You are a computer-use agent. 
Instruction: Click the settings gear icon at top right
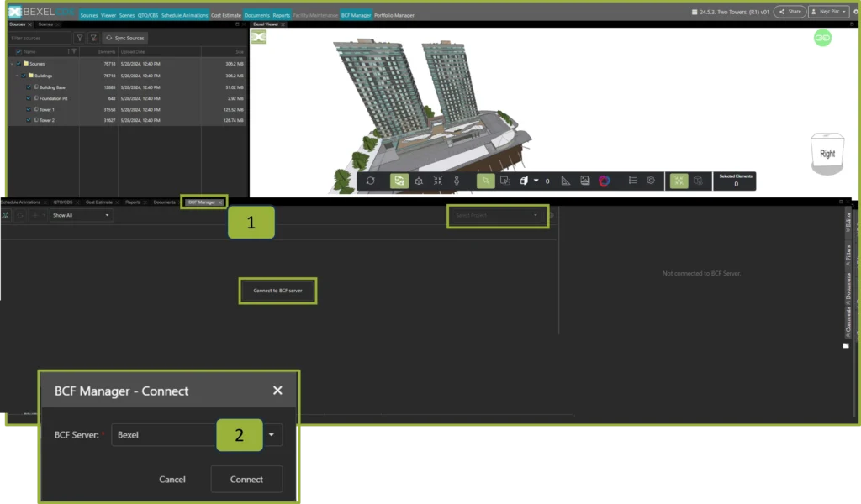(x=855, y=12)
